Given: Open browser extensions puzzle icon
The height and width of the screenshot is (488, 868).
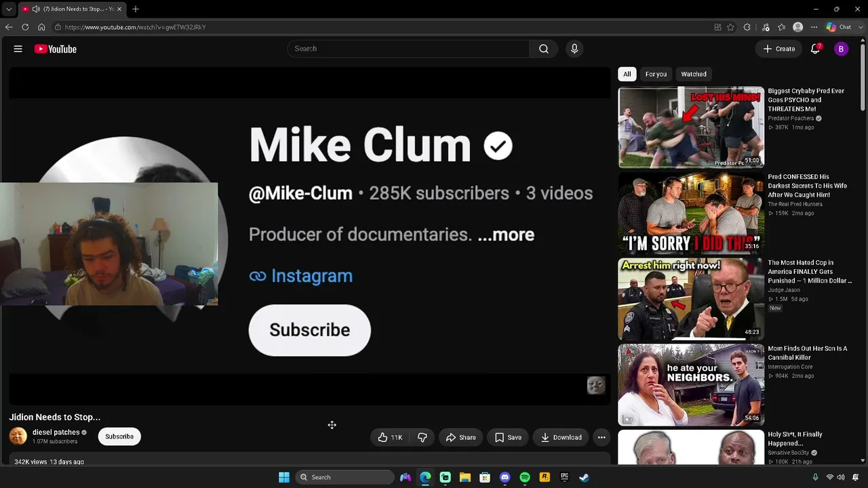Looking at the screenshot, I should [x=747, y=27].
